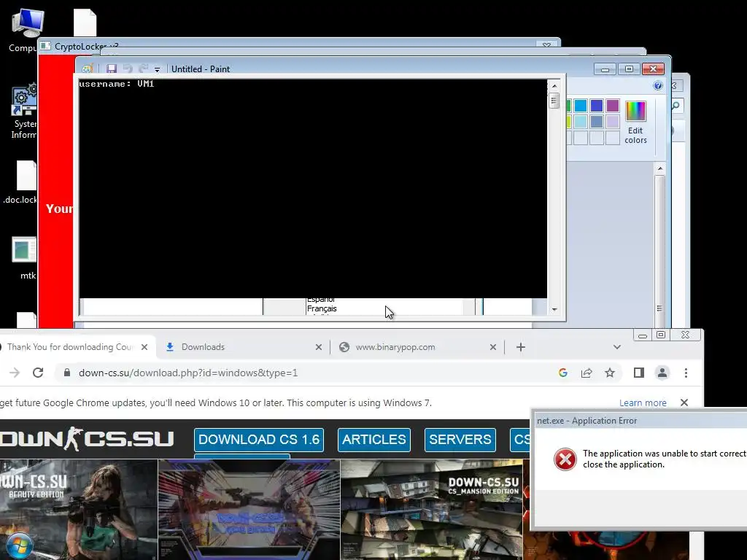Pick the lavender swatch in Paint's palette
The image size is (747, 560).
pyautogui.click(x=613, y=122)
